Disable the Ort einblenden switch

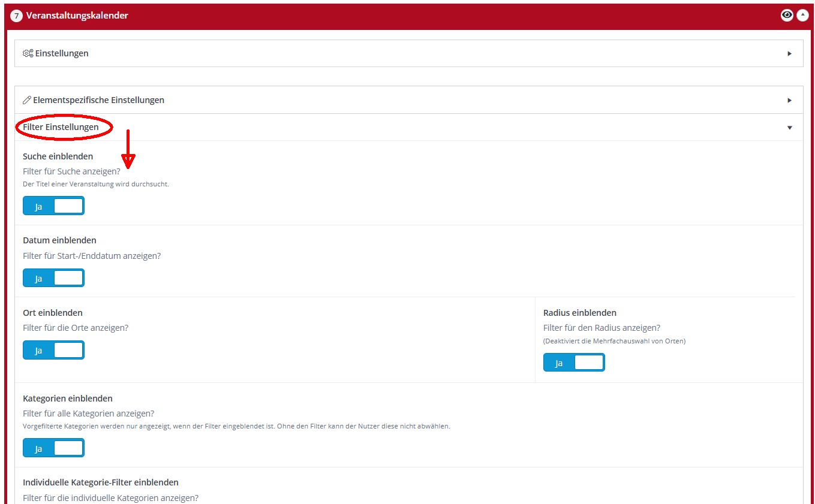(x=53, y=351)
